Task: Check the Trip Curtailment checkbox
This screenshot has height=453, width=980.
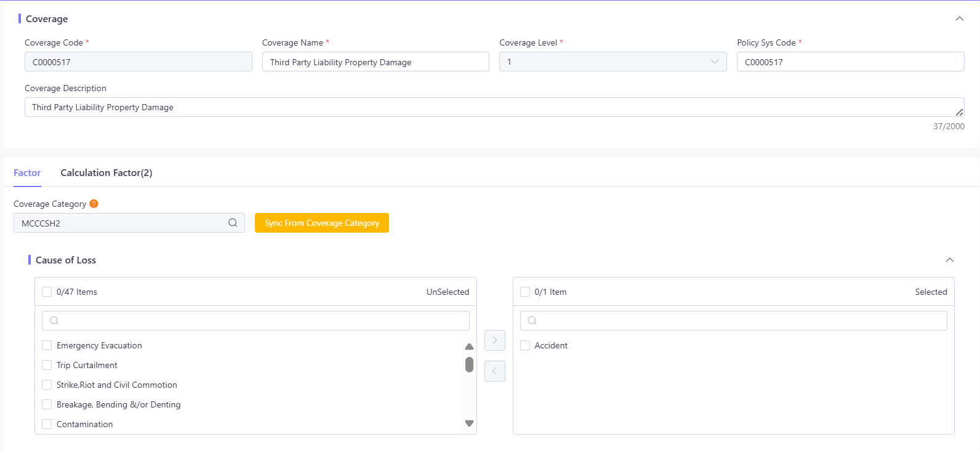Action: [47, 365]
